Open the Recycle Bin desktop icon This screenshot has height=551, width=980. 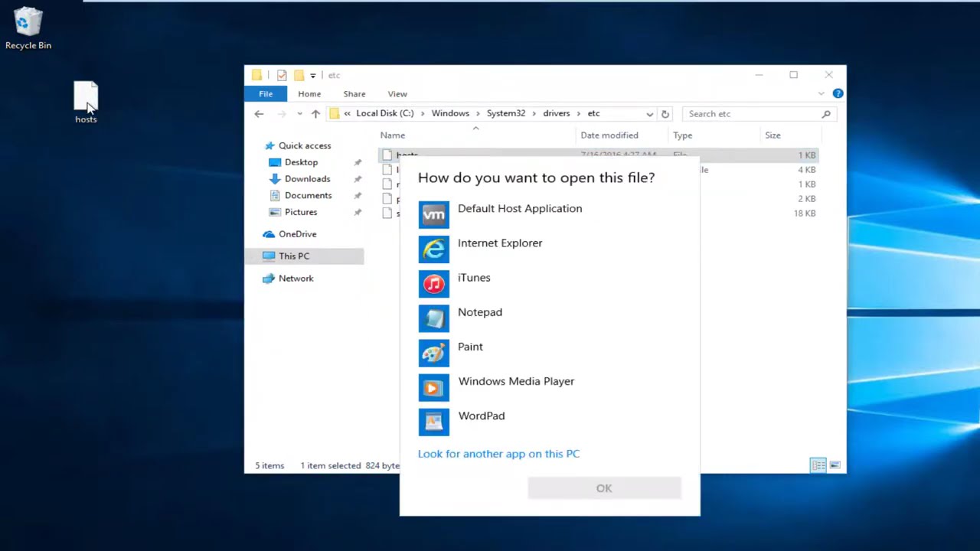click(x=28, y=28)
